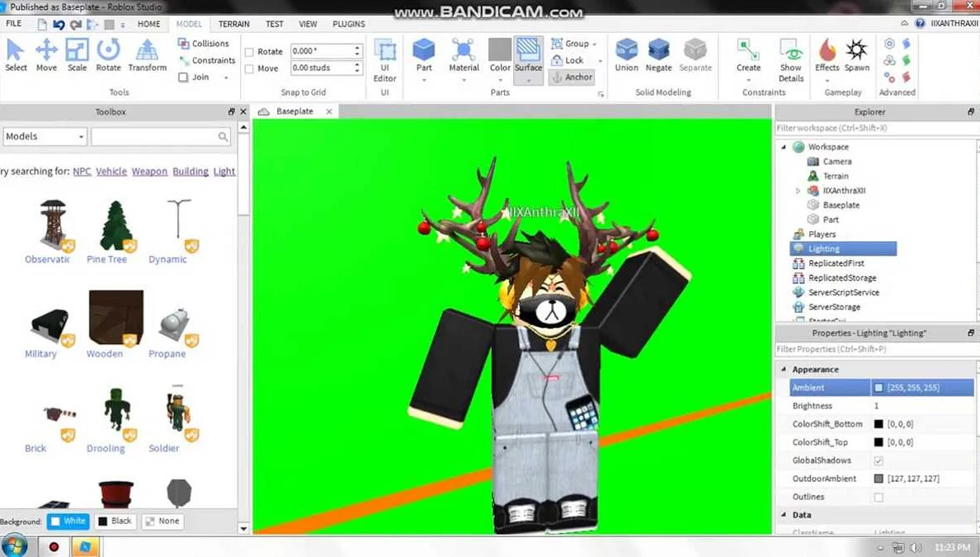Image resolution: width=980 pixels, height=557 pixels.
Task: Check the Outlines property box
Action: (x=879, y=498)
